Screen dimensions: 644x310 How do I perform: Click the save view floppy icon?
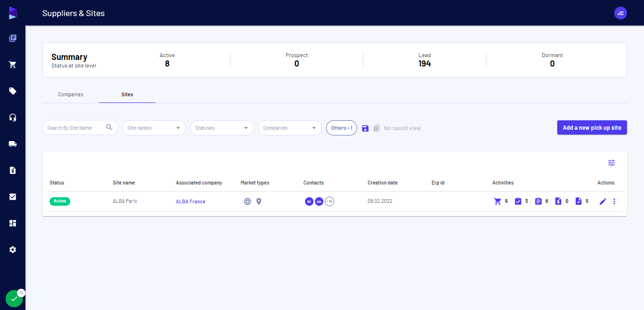pos(365,128)
